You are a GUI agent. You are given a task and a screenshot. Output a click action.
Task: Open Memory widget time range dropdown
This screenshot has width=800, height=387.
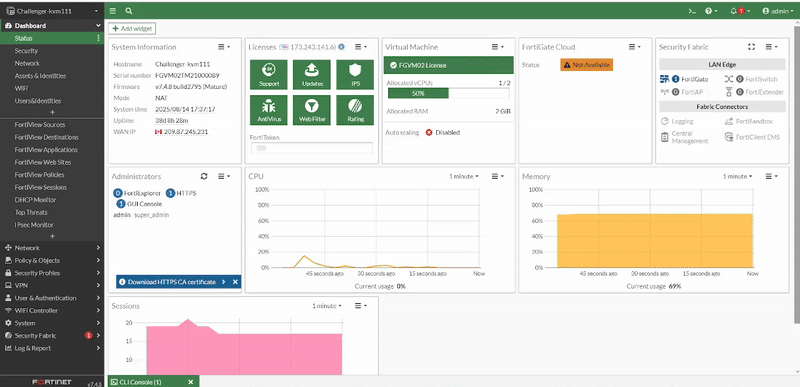pyautogui.click(x=737, y=176)
